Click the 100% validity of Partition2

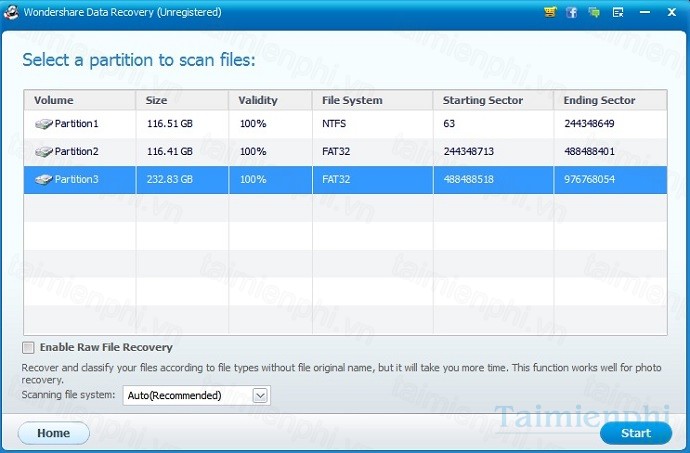pyautogui.click(x=253, y=151)
